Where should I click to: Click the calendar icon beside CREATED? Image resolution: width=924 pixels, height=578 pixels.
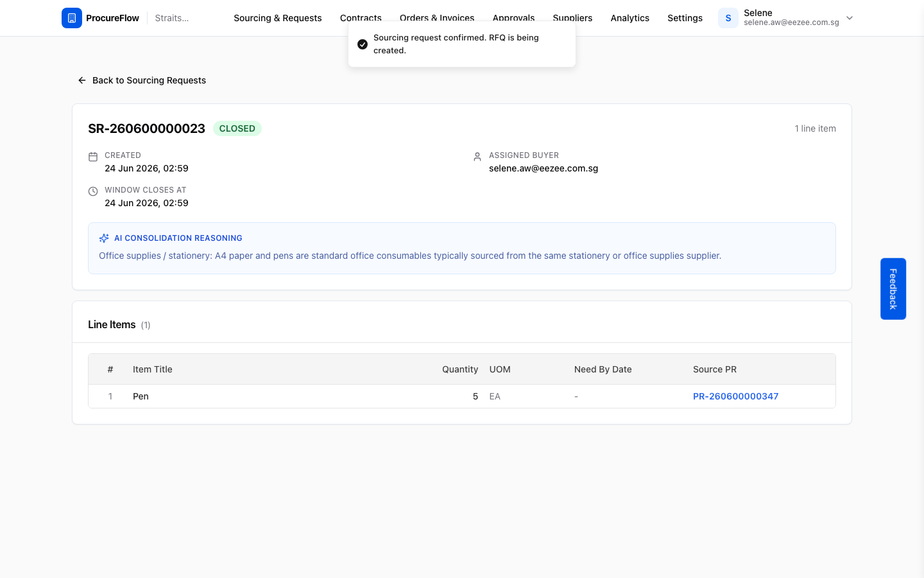[93, 157]
